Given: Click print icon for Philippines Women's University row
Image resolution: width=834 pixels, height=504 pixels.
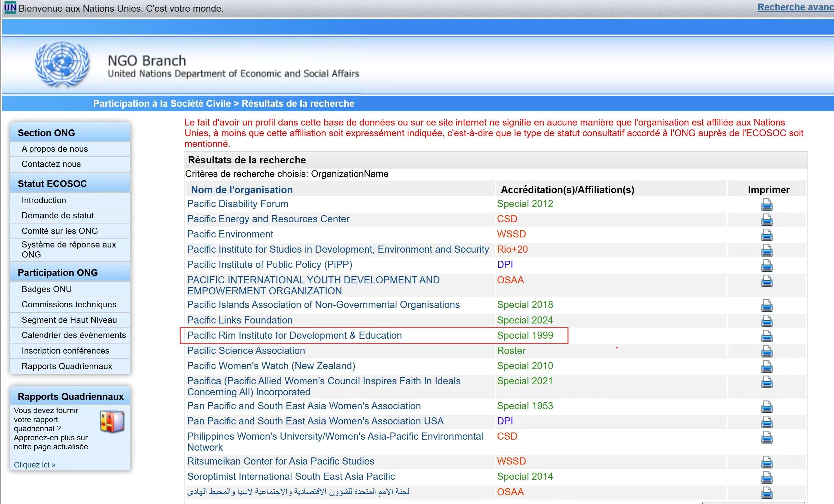Looking at the screenshot, I should click(x=767, y=437).
